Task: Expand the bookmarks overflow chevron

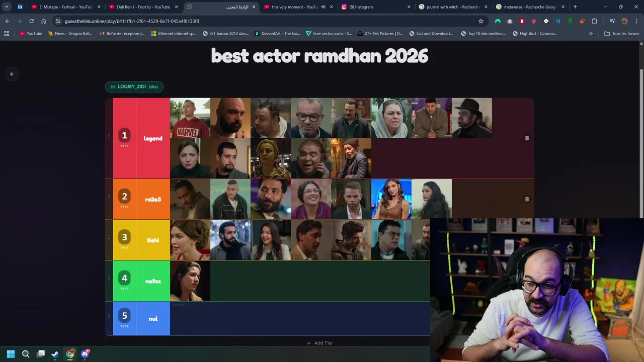Action: tap(591, 34)
